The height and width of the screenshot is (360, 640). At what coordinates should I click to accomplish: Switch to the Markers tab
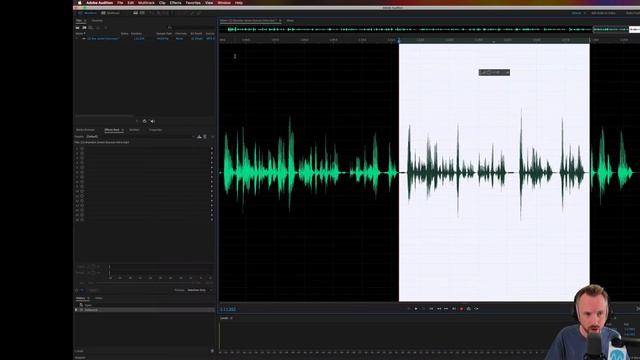point(134,130)
